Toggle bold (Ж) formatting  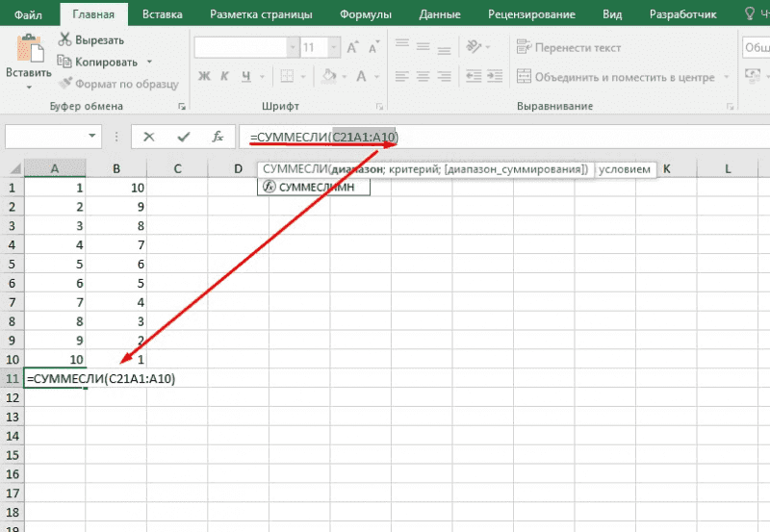(204, 77)
